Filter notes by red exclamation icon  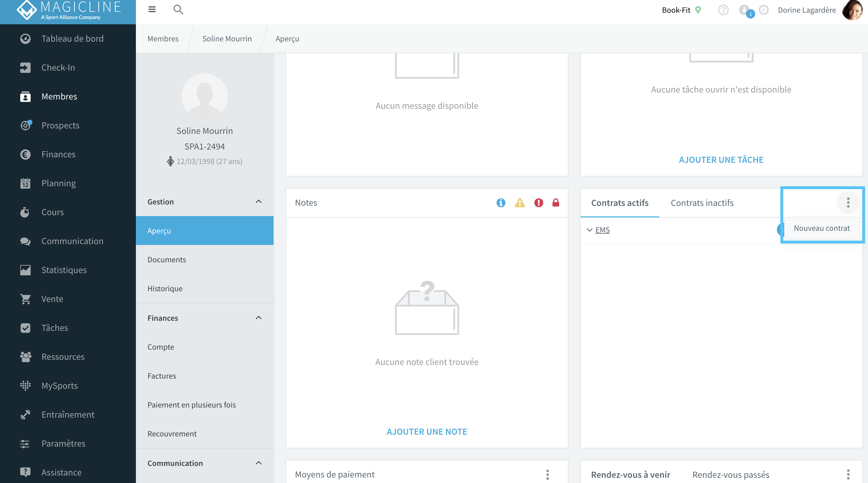click(538, 202)
